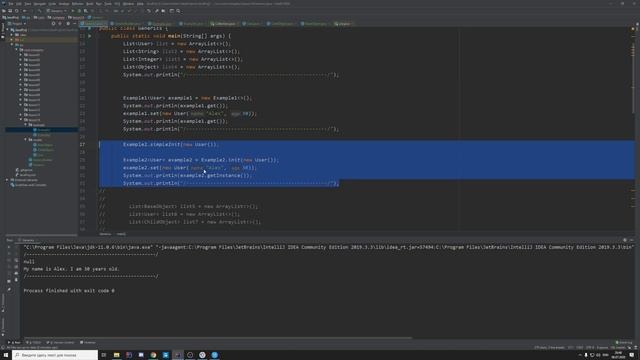Open the VCS menu
Viewport: 640px width, 360px height.
point(117,4)
